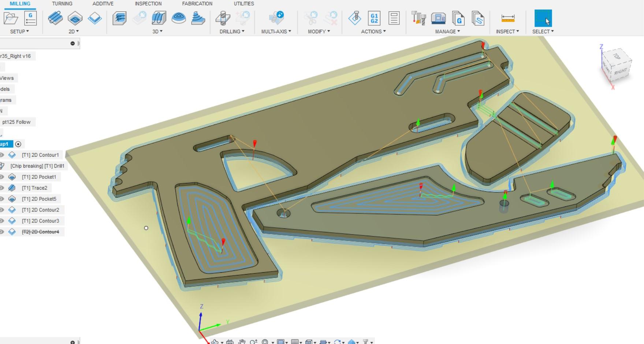Toggle visibility eye for 2D Contour1
This screenshot has height=344, width=644.
[x=2, y=155]
